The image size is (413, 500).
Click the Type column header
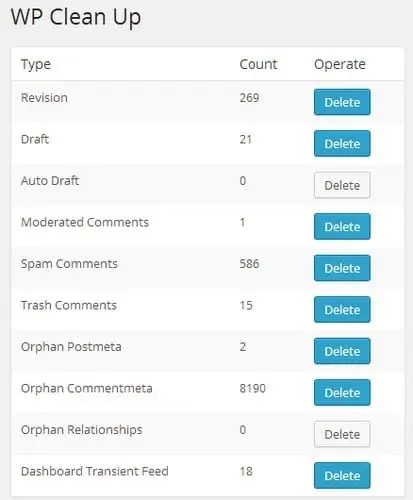(36, 65)
